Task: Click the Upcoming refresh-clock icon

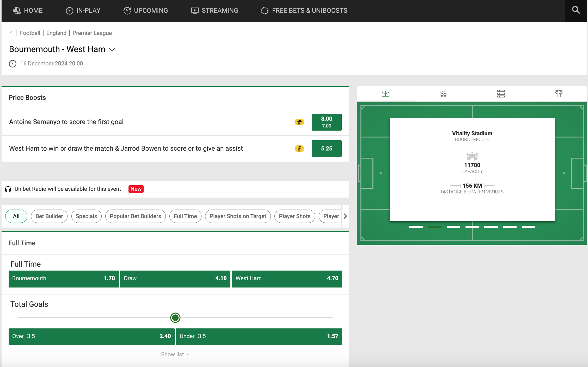Action: (x=127, y=11)
